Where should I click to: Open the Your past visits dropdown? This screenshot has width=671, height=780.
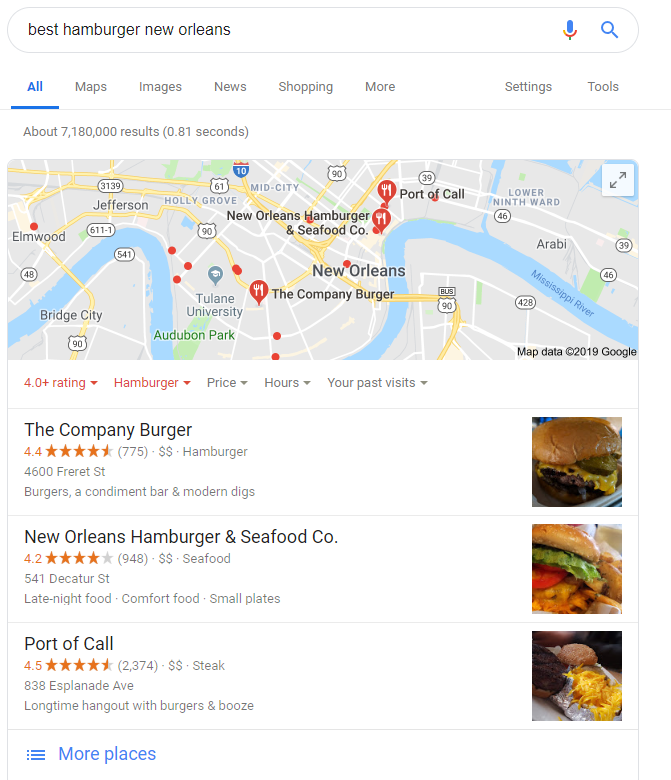click(x=377, y=383)
